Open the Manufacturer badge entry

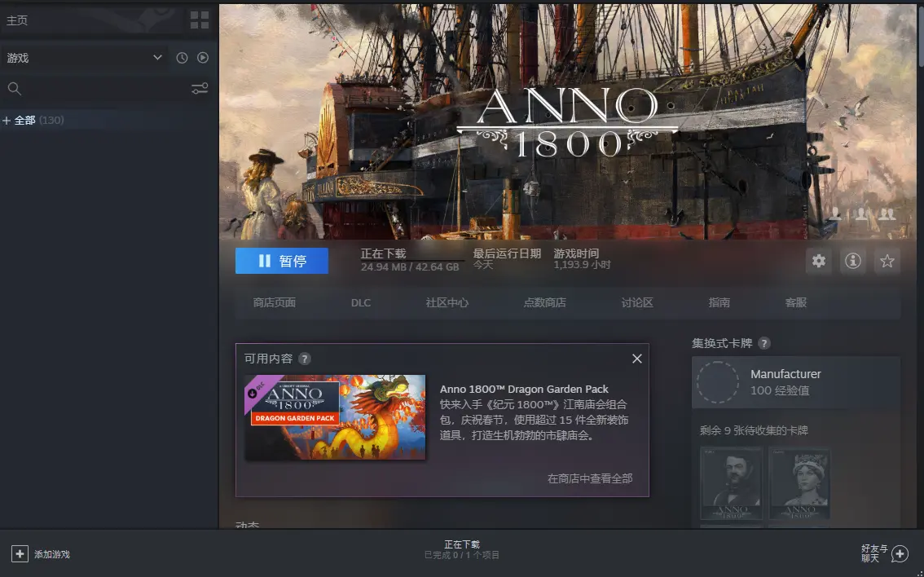(795, 382)
